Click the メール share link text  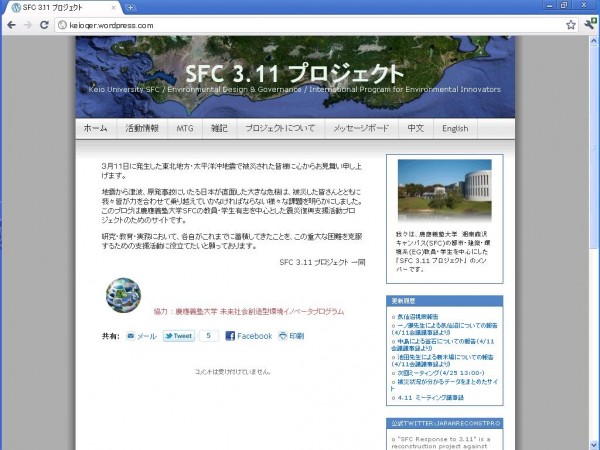tap(147, 336)
